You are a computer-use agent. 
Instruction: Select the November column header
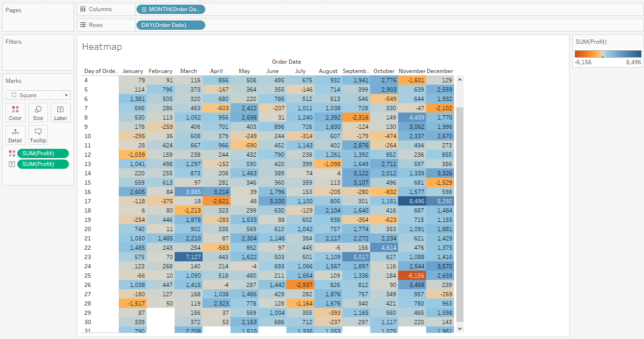(x=412, y=71)
